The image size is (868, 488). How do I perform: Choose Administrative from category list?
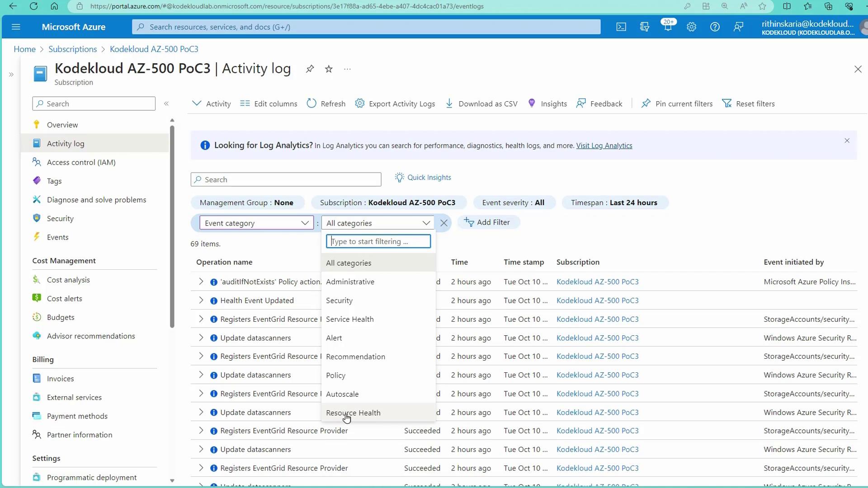[350, 282]
